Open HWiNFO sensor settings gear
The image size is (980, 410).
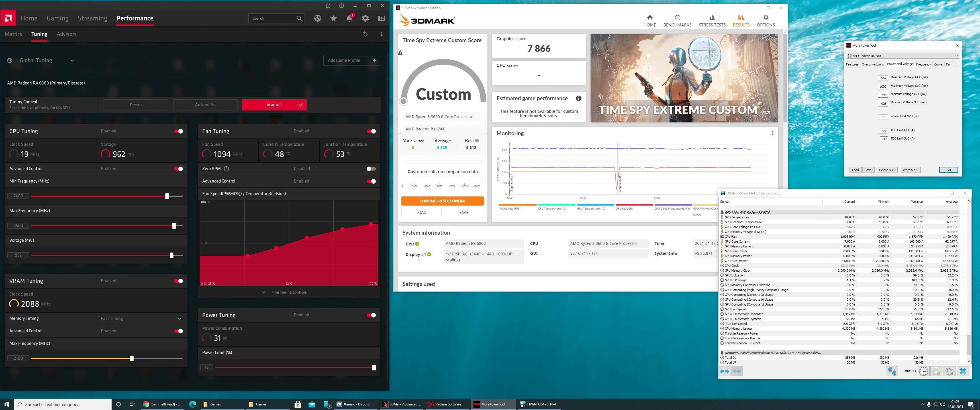[950, 371]
